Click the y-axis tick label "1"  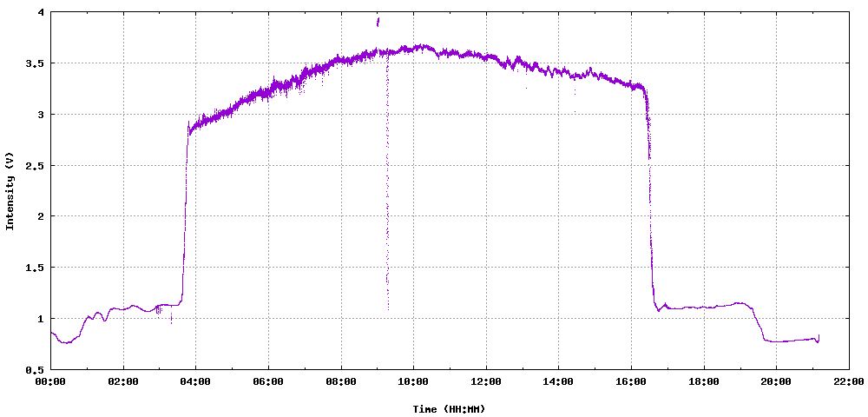point(42,319)
